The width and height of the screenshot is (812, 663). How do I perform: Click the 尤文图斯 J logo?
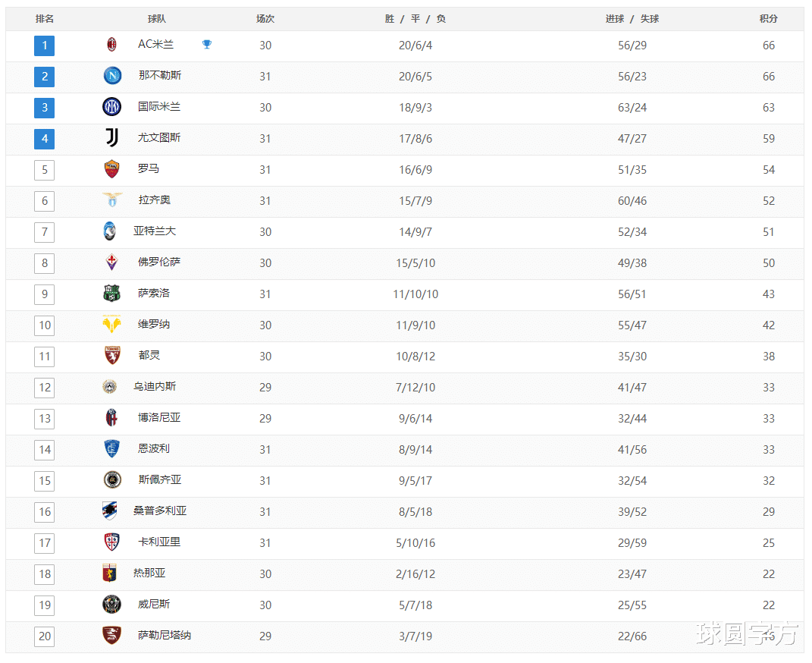(112, 138)
